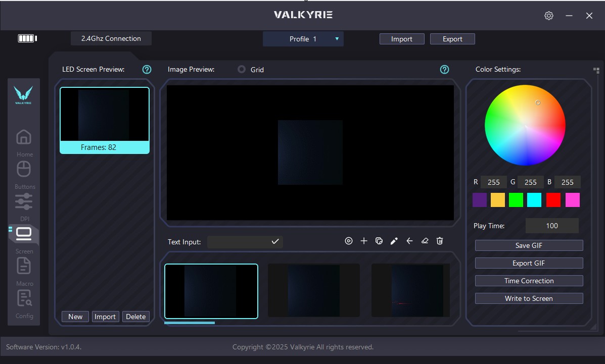This screenshot has height=364, width=605.
Task: Select the pencil draw tool
Action: tap(394, 241)
